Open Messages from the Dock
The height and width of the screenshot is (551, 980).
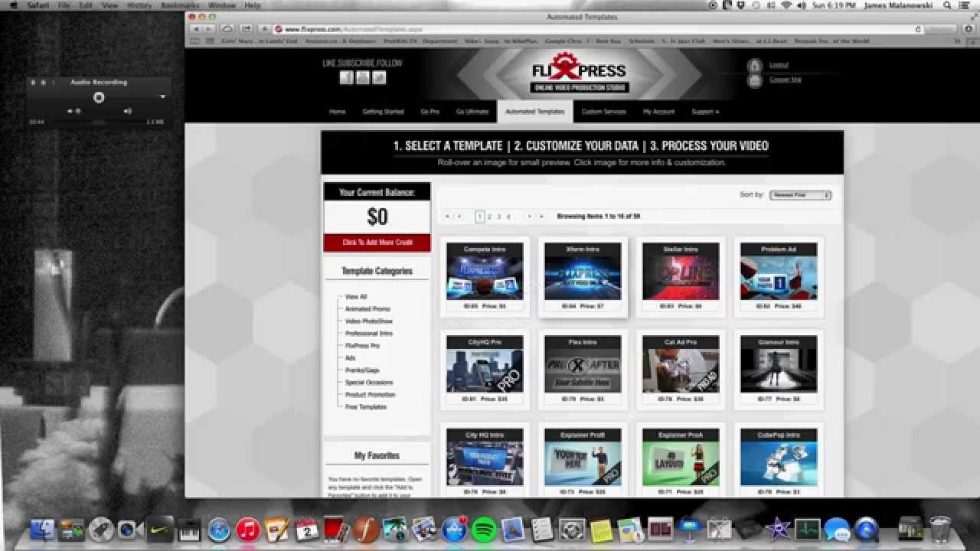(x=837, y=530)
